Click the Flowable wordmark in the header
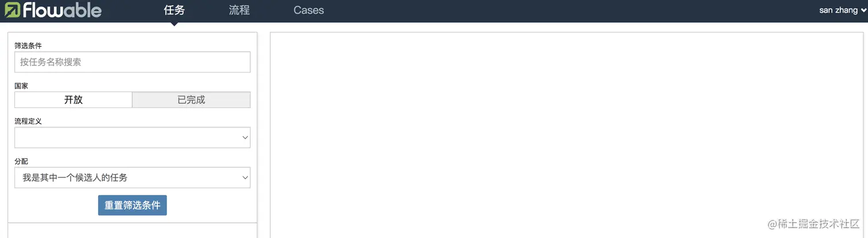 point(63,10)
